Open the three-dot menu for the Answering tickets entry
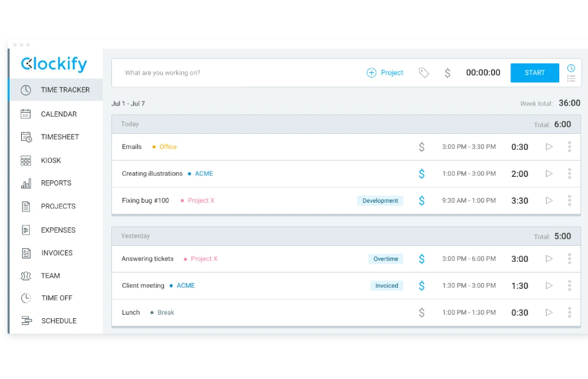Screen dimensions: 588x379 [569, 259]
